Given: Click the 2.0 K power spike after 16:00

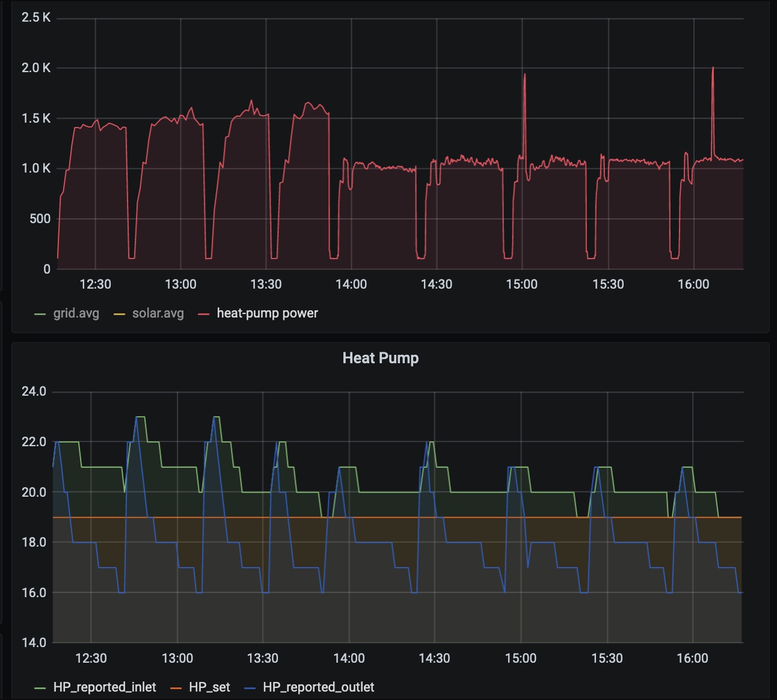Looking at the screenshot, I should click(x=713, y=68).
